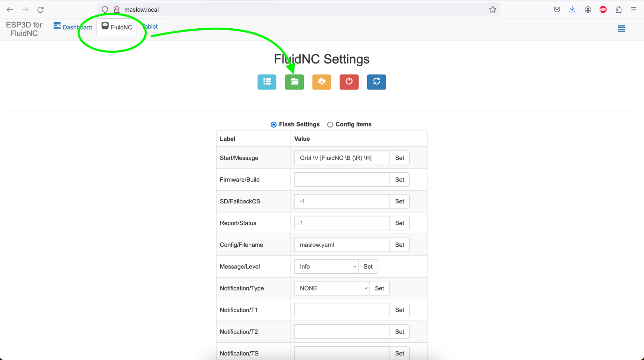Click the orange cloud upload firmware icon
Viewport: 644px width, 360px height.
tap(322, 82)
